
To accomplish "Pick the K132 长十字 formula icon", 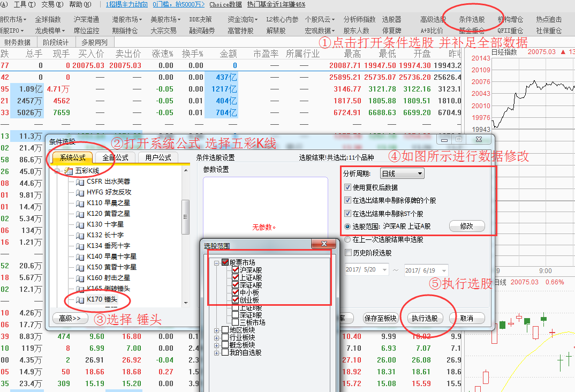I will (80, 236).
